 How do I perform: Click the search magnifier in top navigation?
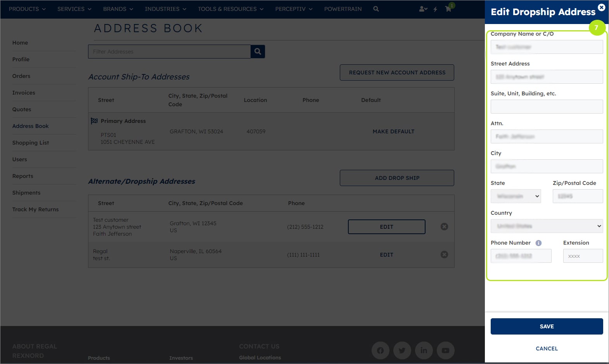tap(376, 9)
